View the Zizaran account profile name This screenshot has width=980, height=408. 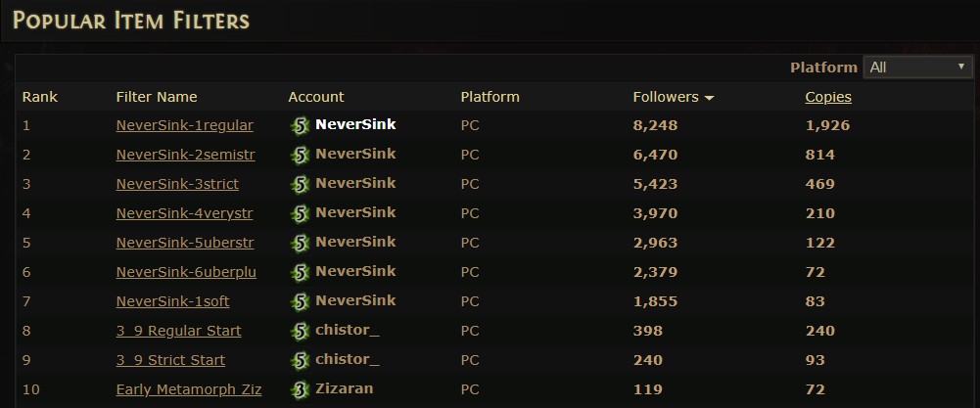click(345, 388)
